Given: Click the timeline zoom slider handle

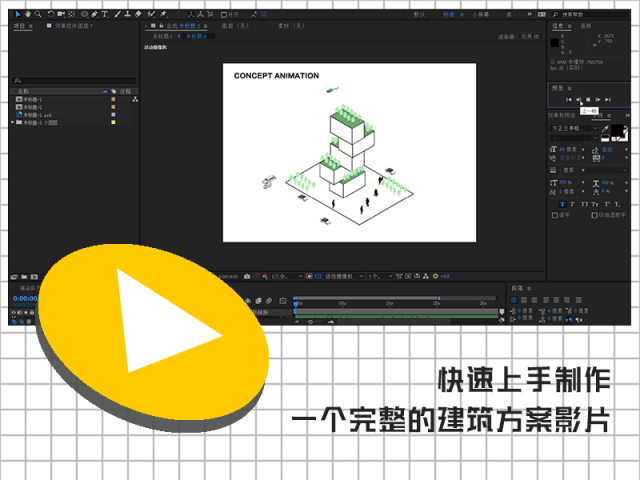Looking at the screenshot, I should pos(310,322).
